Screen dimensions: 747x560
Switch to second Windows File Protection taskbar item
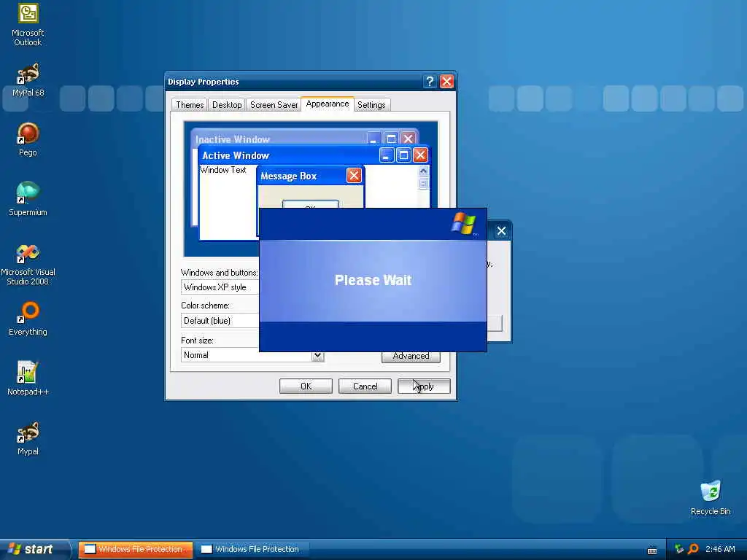coord(252,549)
